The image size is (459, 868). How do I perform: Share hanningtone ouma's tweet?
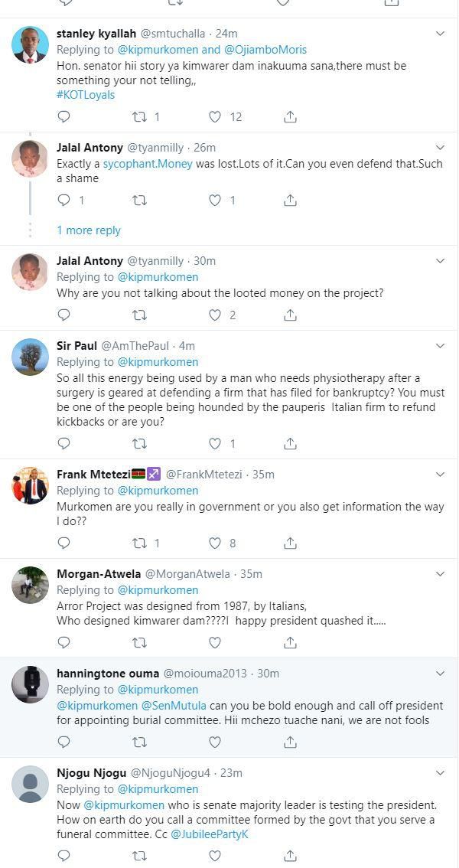click(x=291, y=742)
